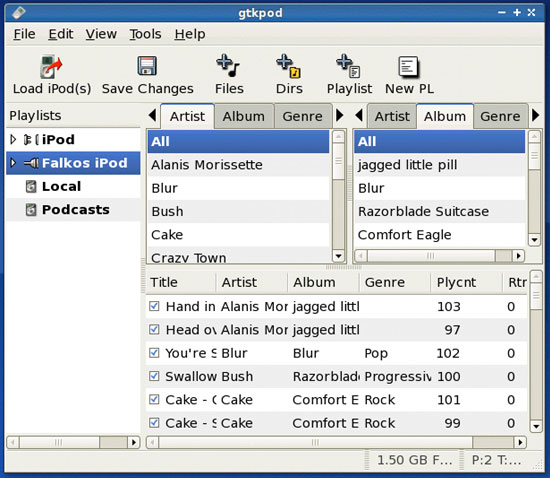This screenshot has height=478, width=550.
Task: Select jagged little pill in album list
Action: [440, 165]
